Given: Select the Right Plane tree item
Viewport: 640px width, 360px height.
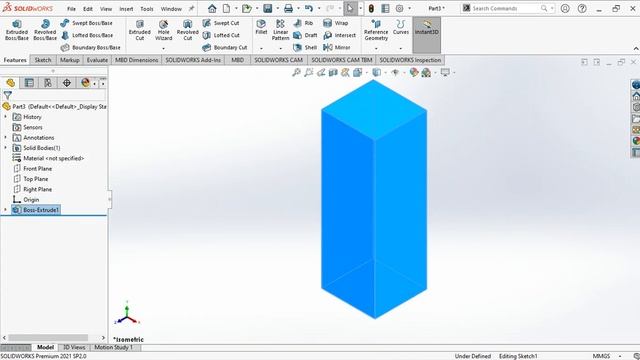Looking at the screenshot, I should pyautogui.click(x=33, y=189).
